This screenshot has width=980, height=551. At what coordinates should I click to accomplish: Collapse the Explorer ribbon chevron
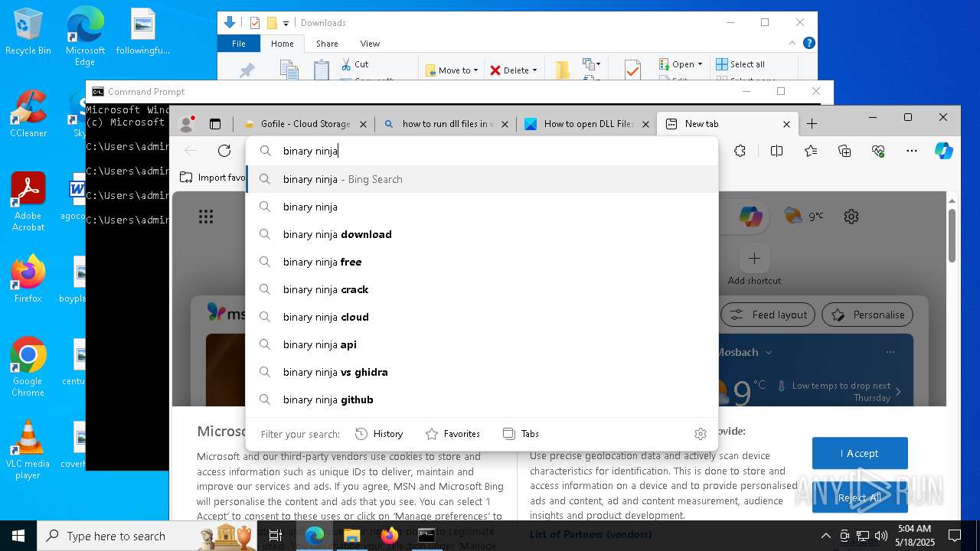point(792,44)
